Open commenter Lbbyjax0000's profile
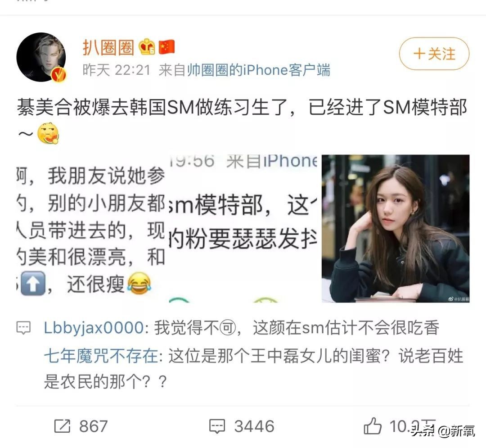 [x=94, y=328]
